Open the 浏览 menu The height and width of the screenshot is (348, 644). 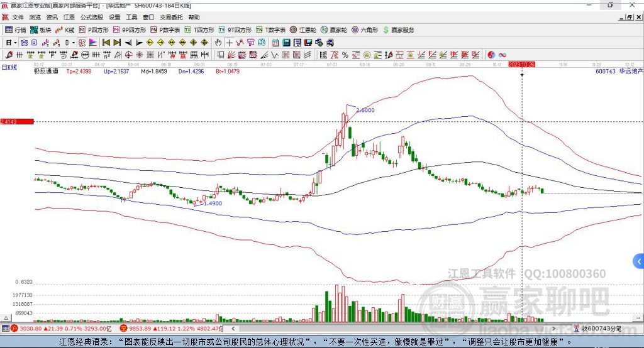tap(35, 17)
